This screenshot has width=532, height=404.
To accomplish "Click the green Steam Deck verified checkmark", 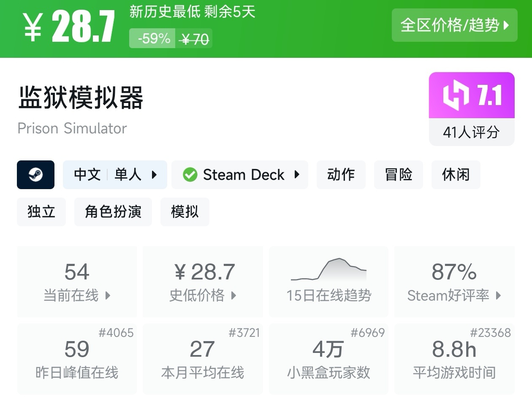I will click(x=190, y=174).
